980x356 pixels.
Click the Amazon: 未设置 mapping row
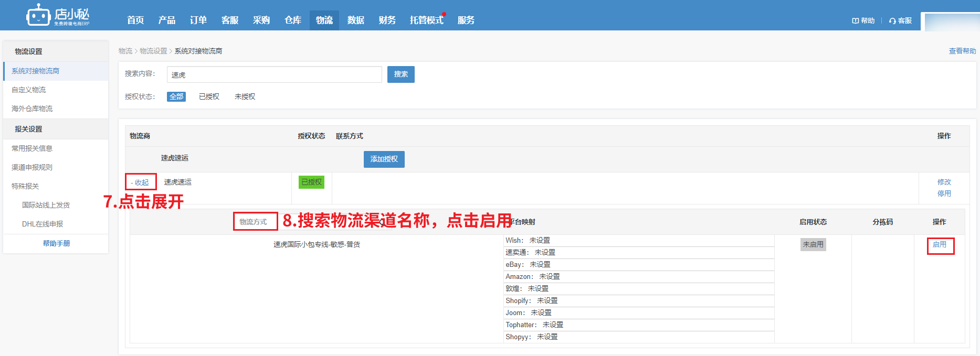pyautogui.click(x=639, y=276)
